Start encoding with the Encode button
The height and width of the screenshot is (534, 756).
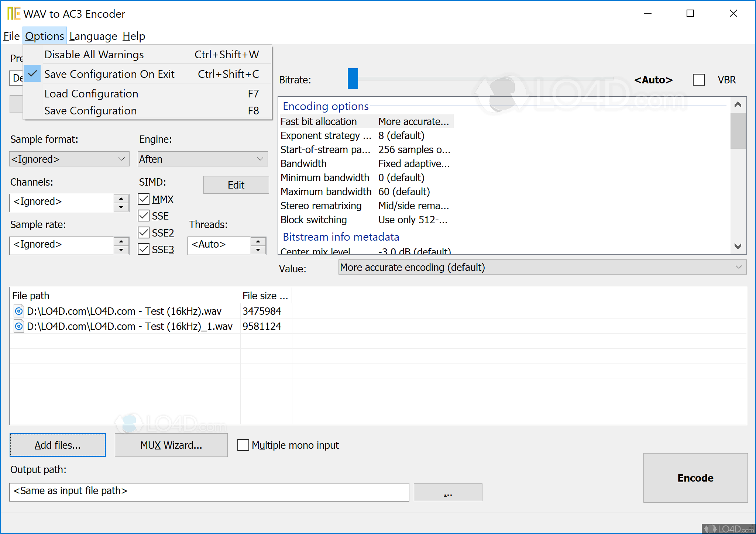coord(695,478)
